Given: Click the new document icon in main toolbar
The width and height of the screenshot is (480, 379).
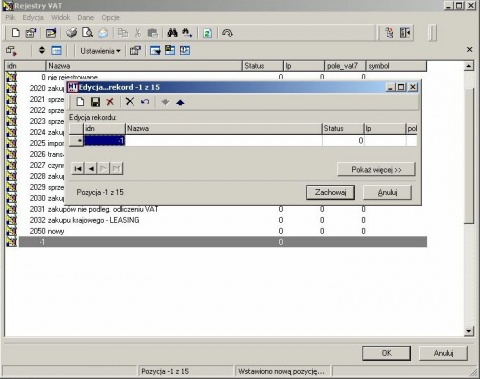Looking at the screenshot, I should pyautogui.click(x=16, y=33).
